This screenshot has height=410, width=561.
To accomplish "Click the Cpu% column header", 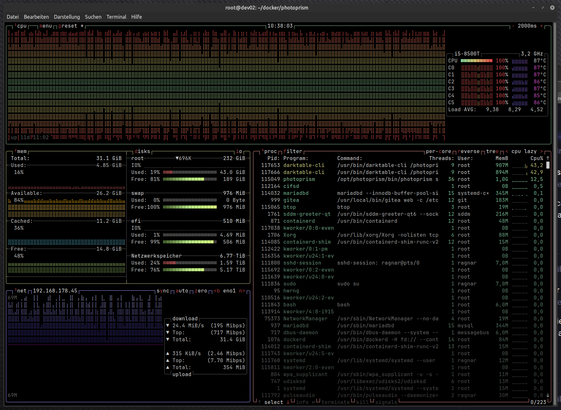I will coord(537,158).
